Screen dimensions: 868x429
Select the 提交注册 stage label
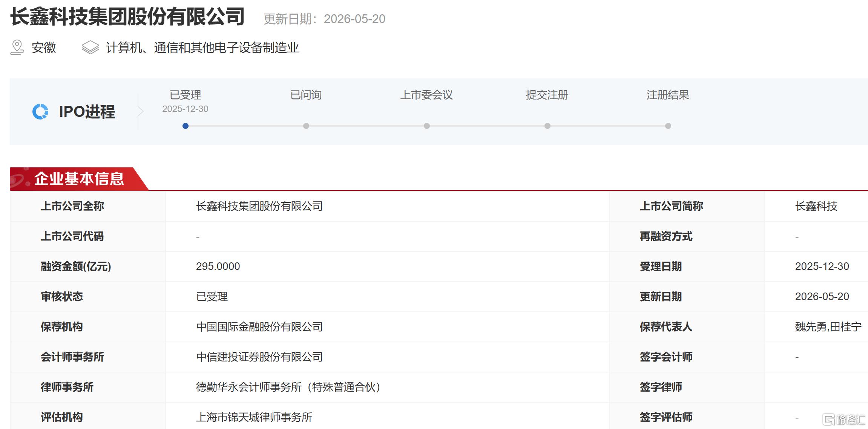tap(547, 95)
